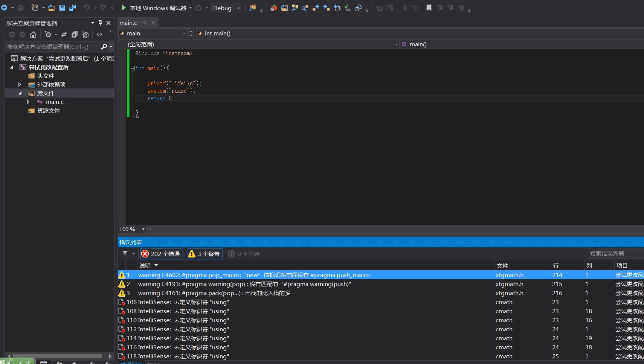Click the navigate backward arrow icon
Image resolution: width=644 pixels, height=364 pixels.
pos(4,8)
